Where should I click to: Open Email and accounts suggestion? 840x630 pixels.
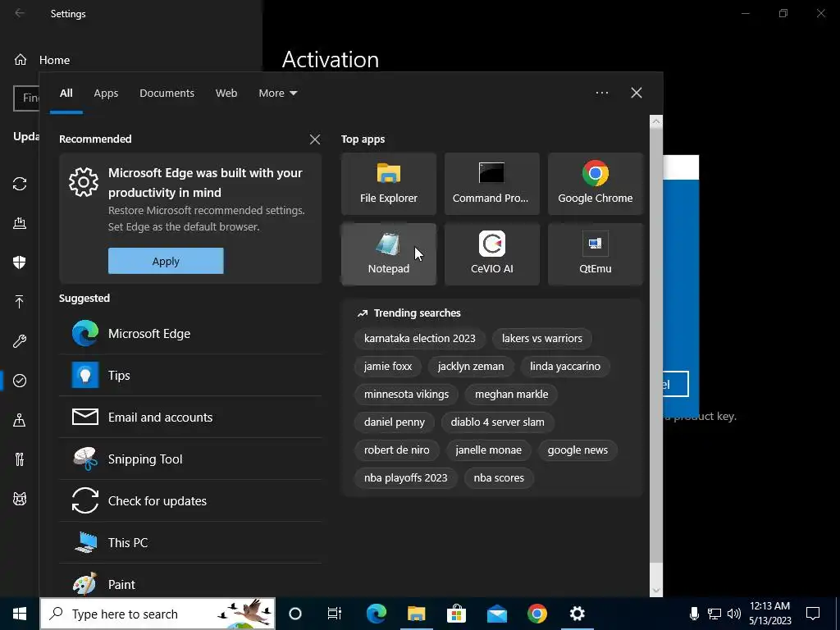point(190,417)
